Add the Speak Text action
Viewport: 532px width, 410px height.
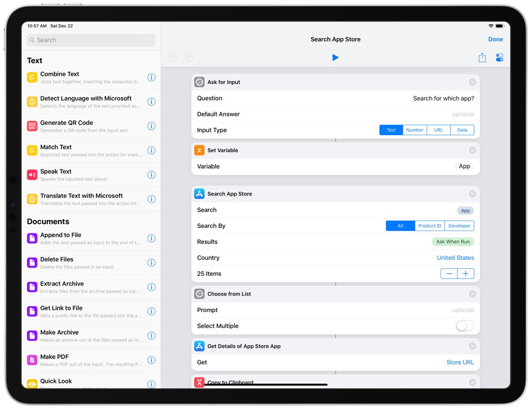(x=91, y=175)
